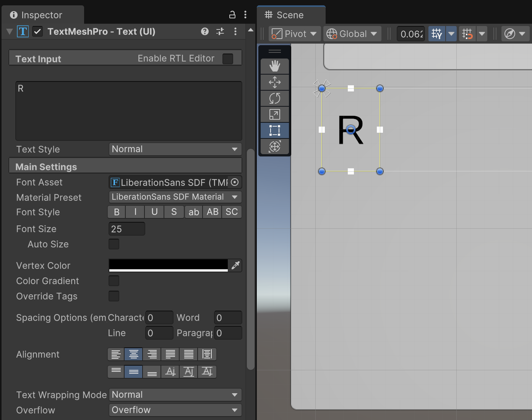Enable the RTL Editor checkbox
532x420 pixels.
[x=228, y=59]
